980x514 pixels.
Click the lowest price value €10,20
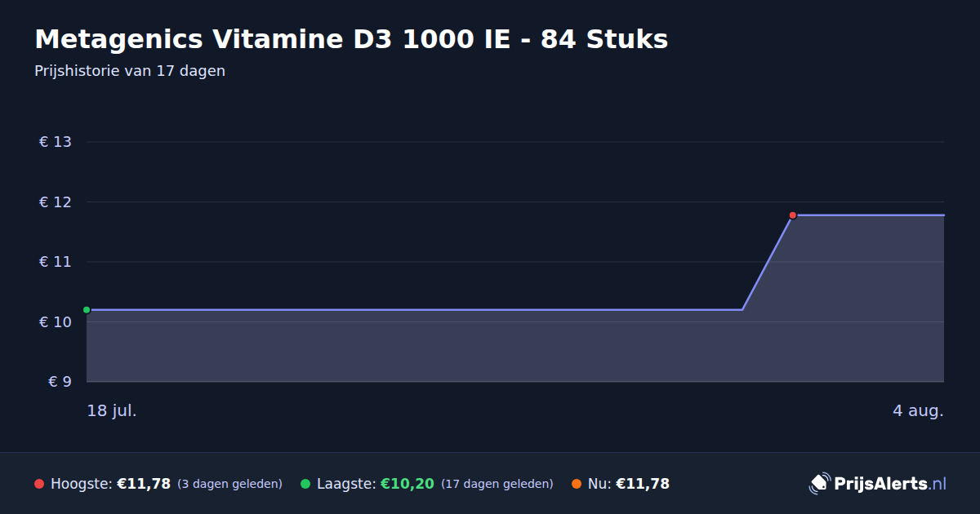[x=408, y=484]
